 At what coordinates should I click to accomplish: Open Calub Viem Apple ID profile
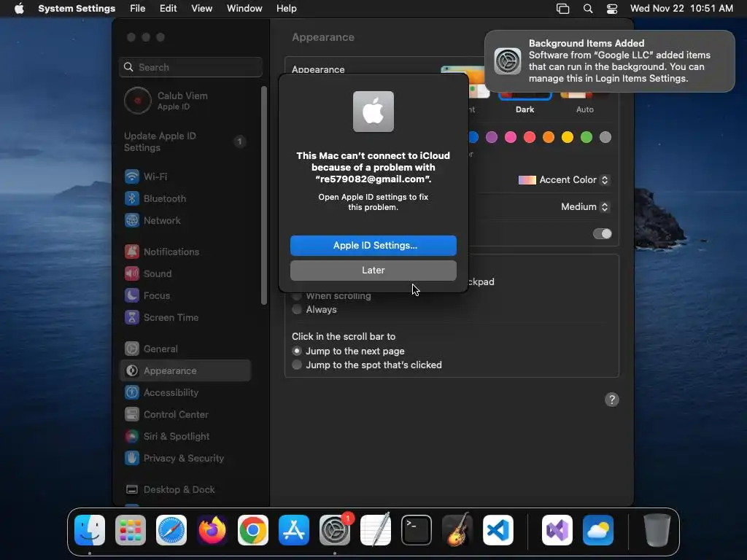(x=186, y=101)
